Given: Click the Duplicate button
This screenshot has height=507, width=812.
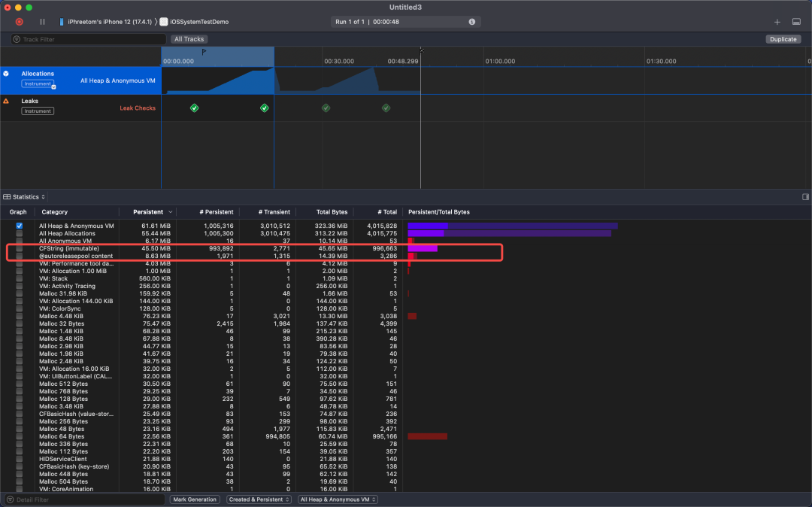Looking at the screenshot, I should 783,39.
